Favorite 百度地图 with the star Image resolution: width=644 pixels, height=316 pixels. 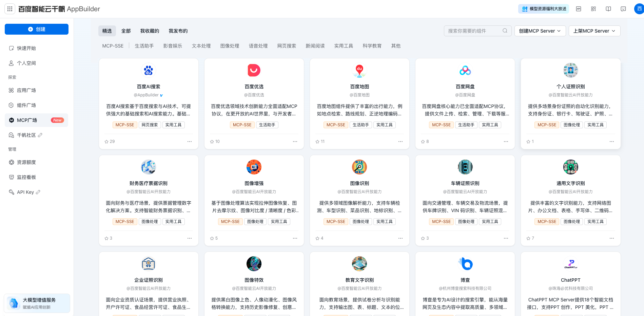click(317, 142)
